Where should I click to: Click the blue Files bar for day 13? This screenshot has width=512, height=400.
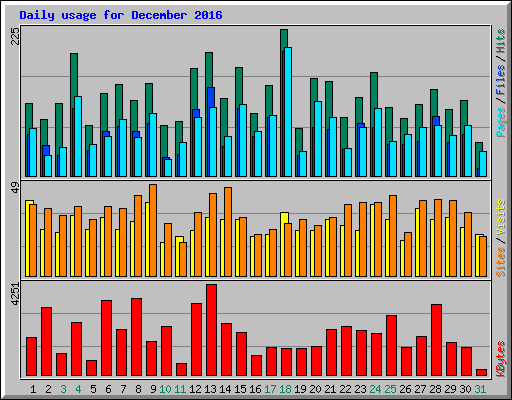(x=211, y=97)
